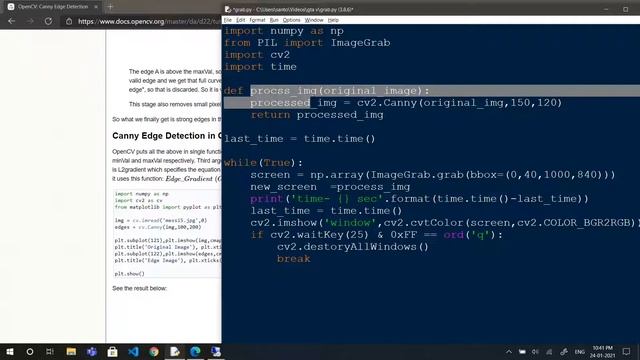The height and width of the screenshot is (360, 640).
Task: Open the Window menu in IDLE
Action: coord(314,20)
